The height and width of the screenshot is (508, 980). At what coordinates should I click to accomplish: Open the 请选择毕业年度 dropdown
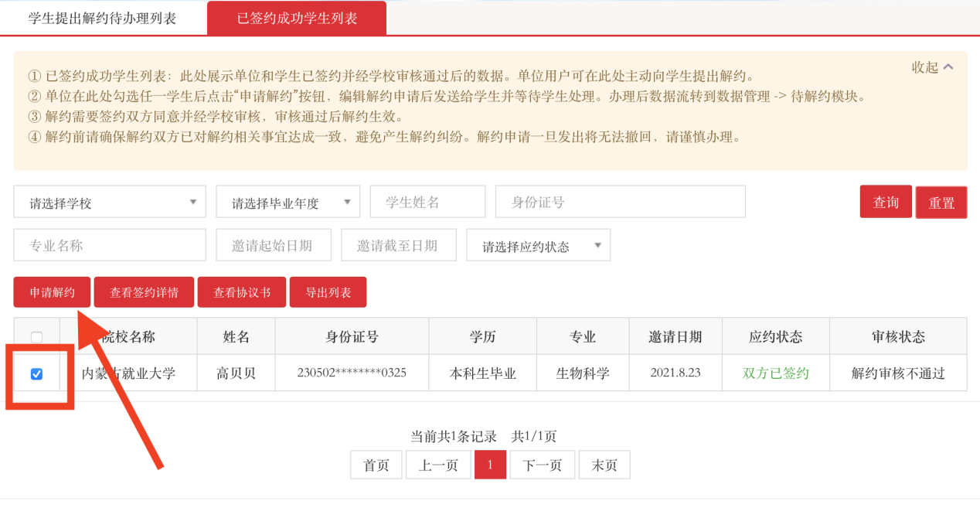pos(288,203)
